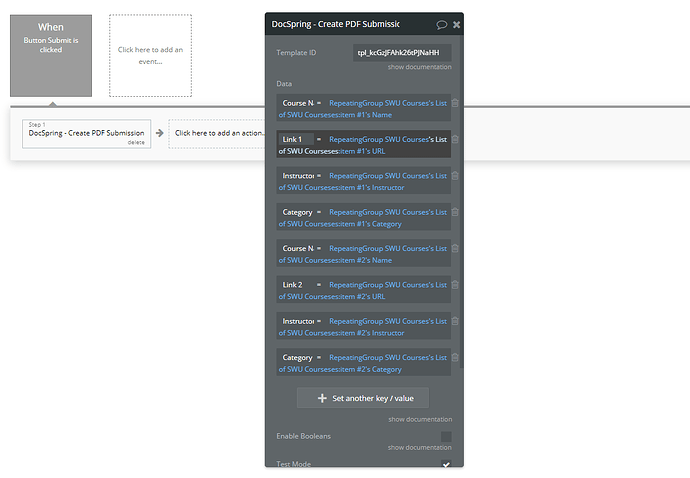Viewport: 690px width, 478px height.
Task: Toggle the Test Mode checkbox
Action: pos(446,464)
